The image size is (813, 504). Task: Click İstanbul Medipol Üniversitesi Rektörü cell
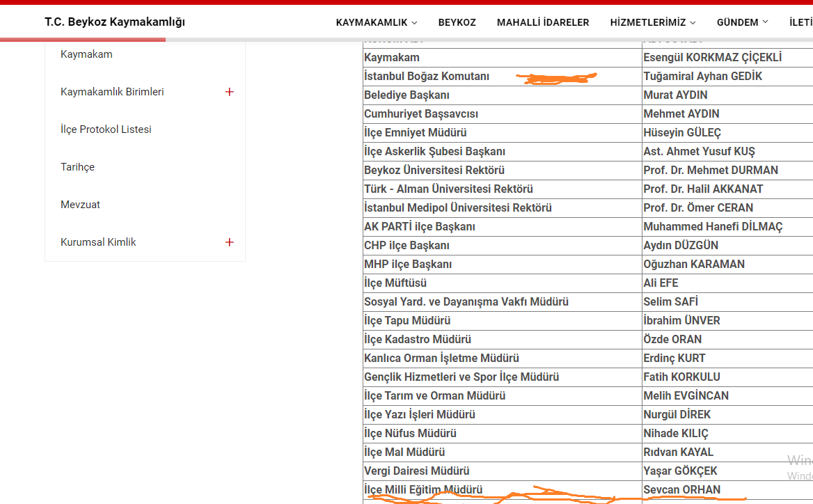tap(503, 208)
